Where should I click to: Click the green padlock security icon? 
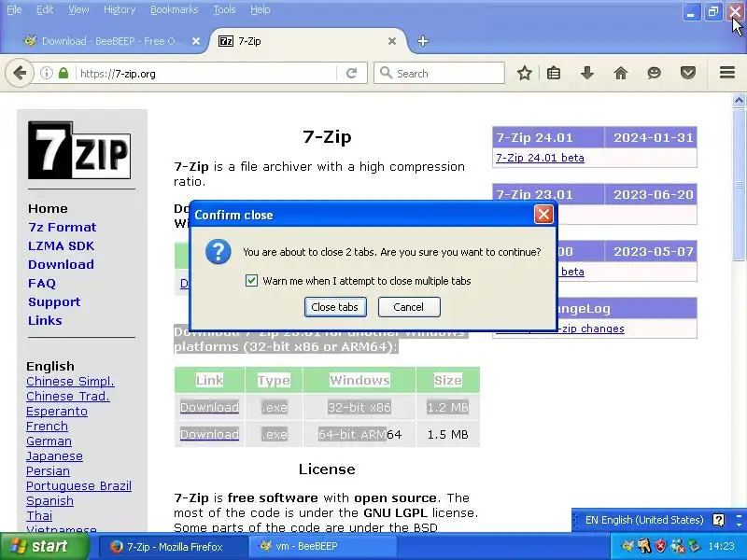point(63,74)
